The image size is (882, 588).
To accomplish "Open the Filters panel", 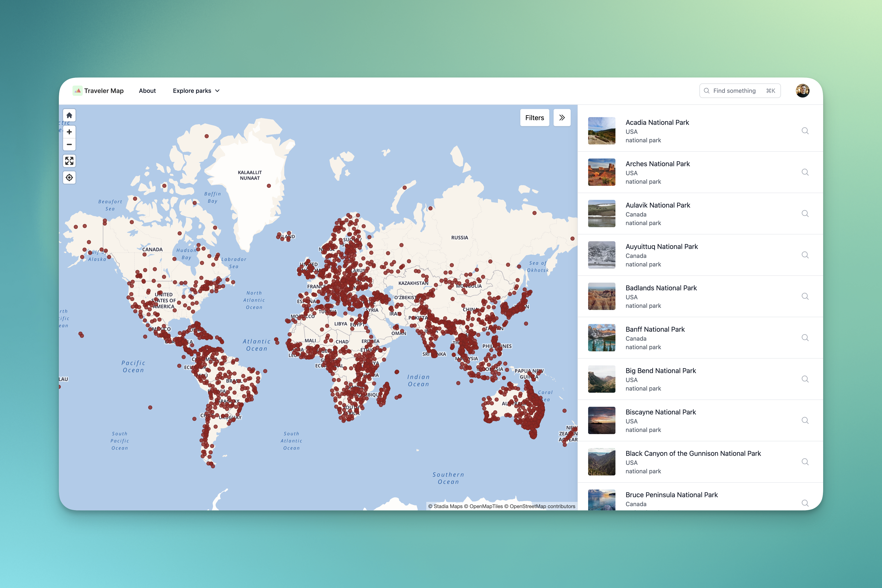I will [535, 118].
